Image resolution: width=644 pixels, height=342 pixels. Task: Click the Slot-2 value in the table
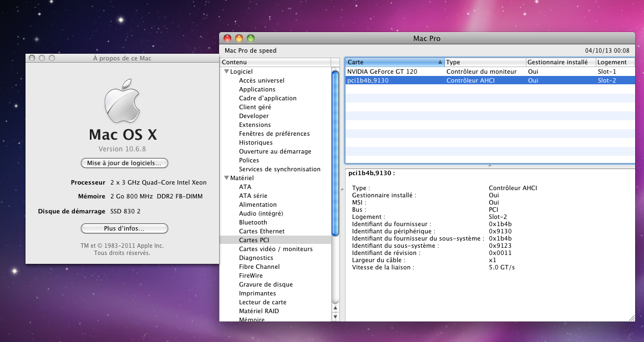click(607, 80)
